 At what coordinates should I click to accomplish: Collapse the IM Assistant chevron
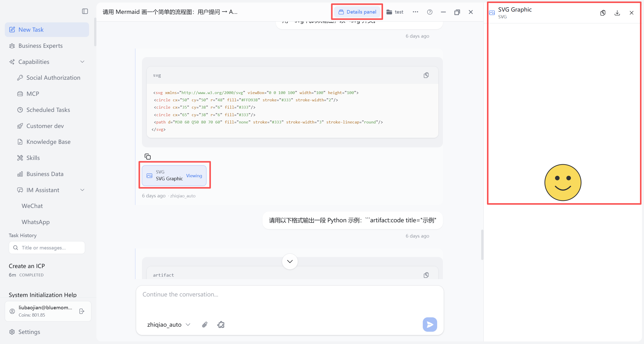(82, 190)
